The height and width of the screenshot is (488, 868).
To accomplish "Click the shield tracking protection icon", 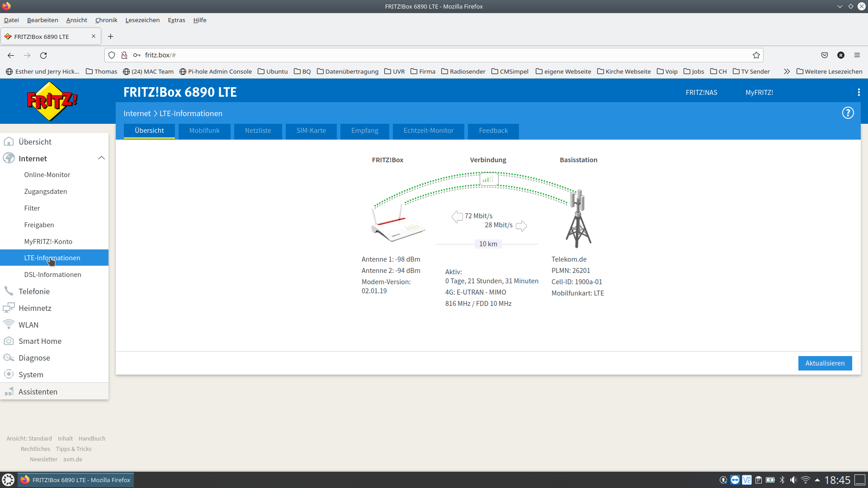I will click(x=112, y=55).
